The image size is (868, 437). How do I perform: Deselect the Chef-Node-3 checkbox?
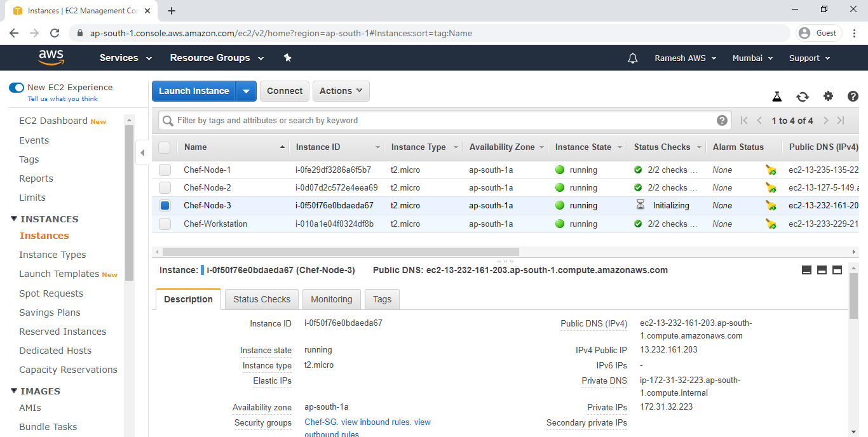(x=165, y=206)
